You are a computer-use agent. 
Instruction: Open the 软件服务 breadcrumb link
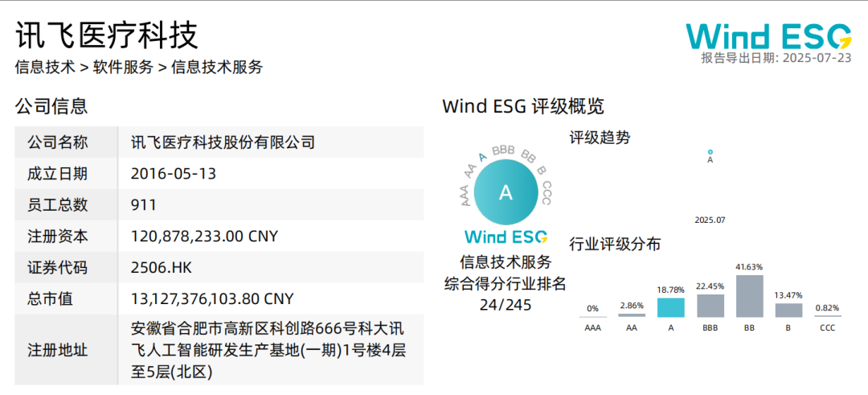click(x=124, y=67)
